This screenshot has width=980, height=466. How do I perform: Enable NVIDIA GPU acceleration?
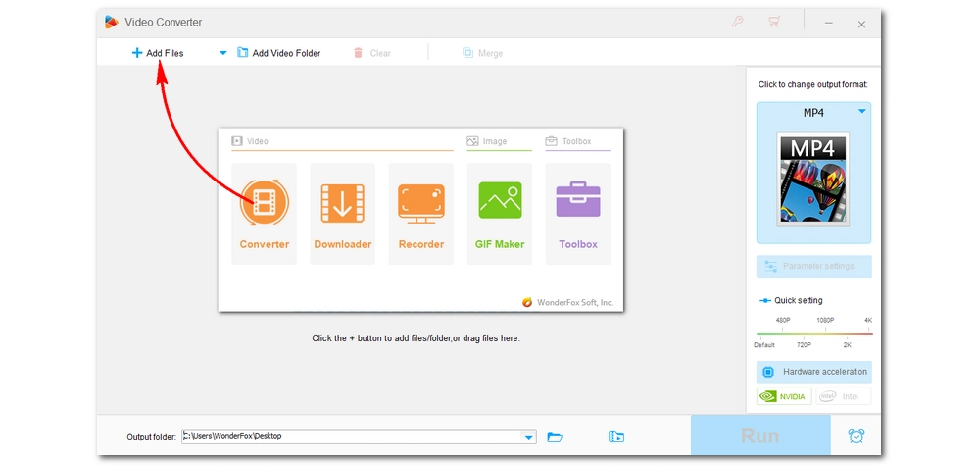(x=784, y=397)
